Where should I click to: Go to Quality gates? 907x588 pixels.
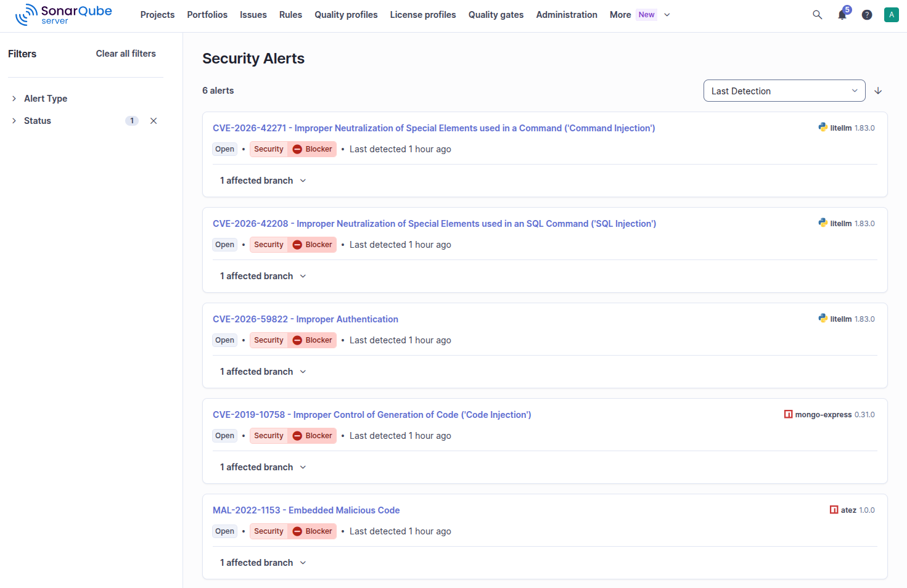click(496, 15)
